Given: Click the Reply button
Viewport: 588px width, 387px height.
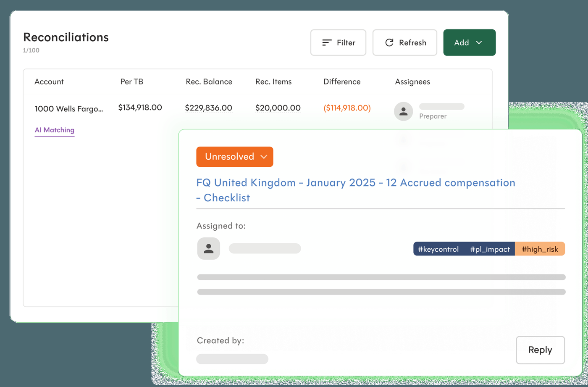Looking at the screenshot, I should [x=540, y=350].
